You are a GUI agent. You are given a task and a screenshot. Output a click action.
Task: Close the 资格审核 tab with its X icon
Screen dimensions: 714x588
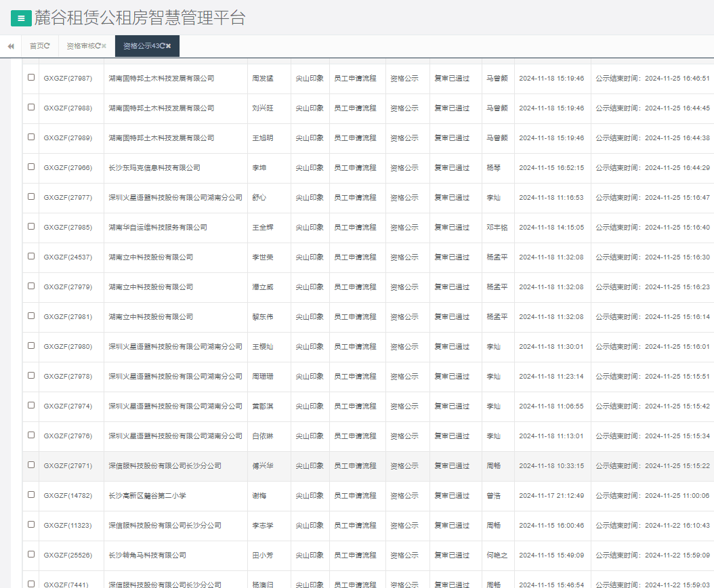point(104,46)
